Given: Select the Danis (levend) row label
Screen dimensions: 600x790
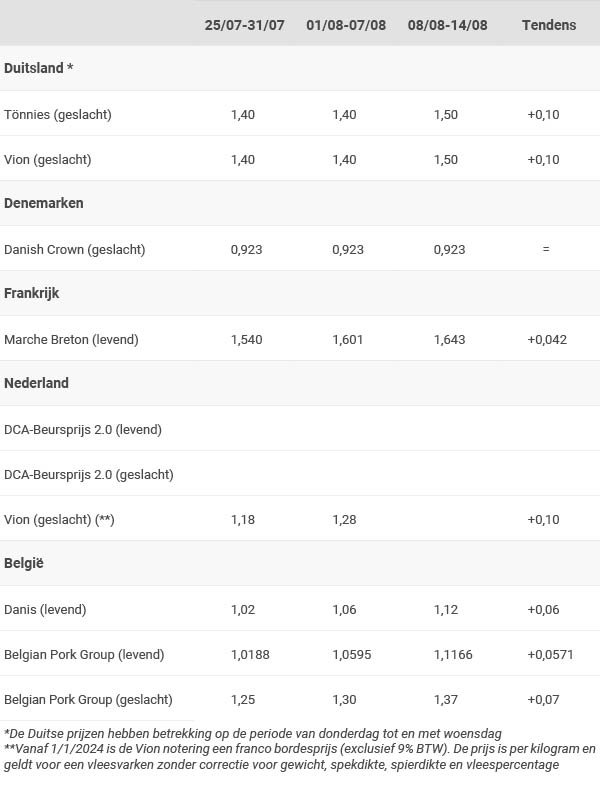Looking at the screenshot, I should 45,610.
